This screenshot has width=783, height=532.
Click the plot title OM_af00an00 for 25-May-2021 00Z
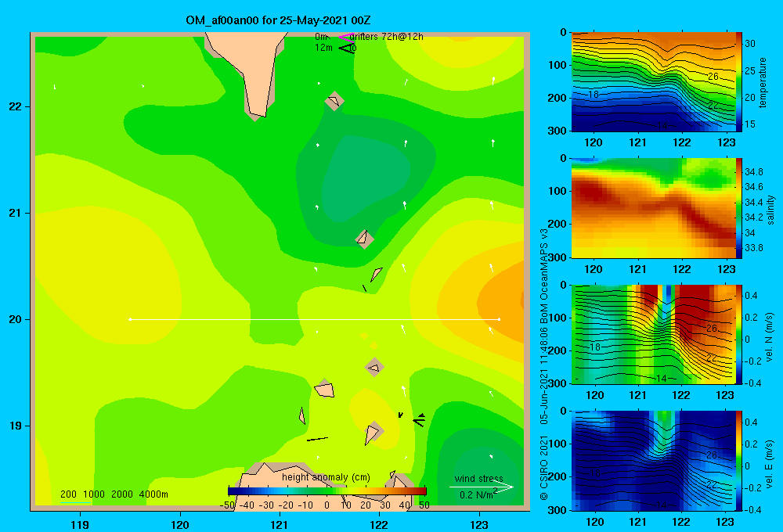click(278, 20)
